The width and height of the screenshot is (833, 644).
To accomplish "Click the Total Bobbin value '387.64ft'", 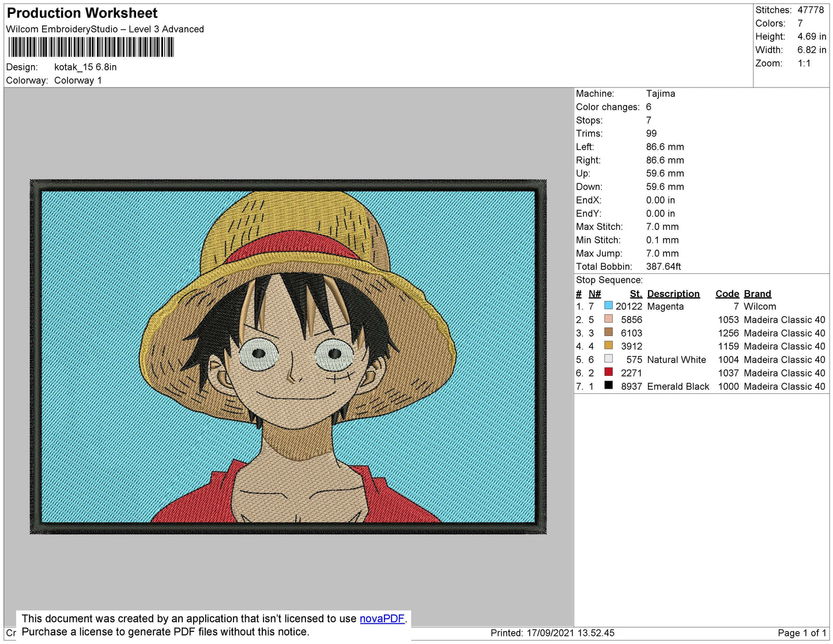I will pyautogui.click(x=664, y=266).
